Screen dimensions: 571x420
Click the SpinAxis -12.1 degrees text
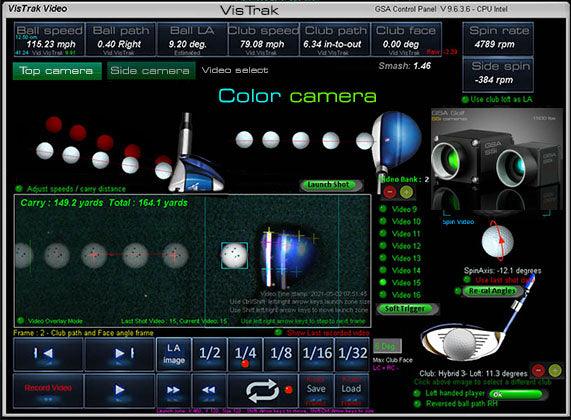click(x=502, y=271)
